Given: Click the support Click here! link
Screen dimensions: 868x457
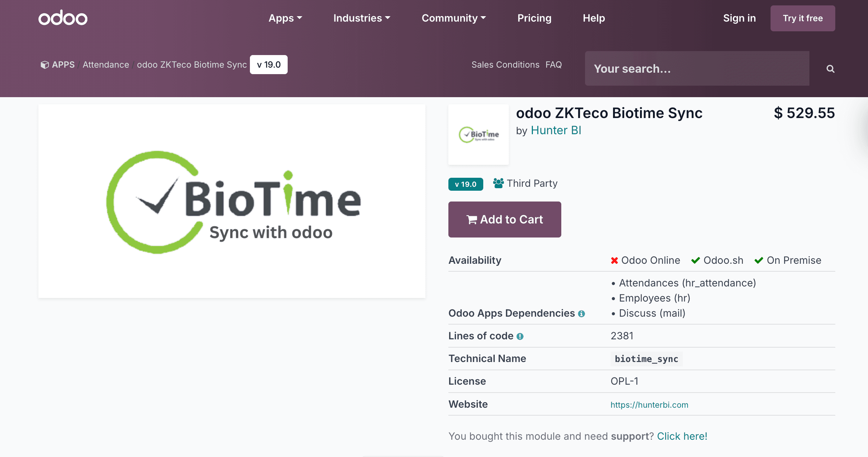Looking at the screenshot, I should (x=682, y=436).
